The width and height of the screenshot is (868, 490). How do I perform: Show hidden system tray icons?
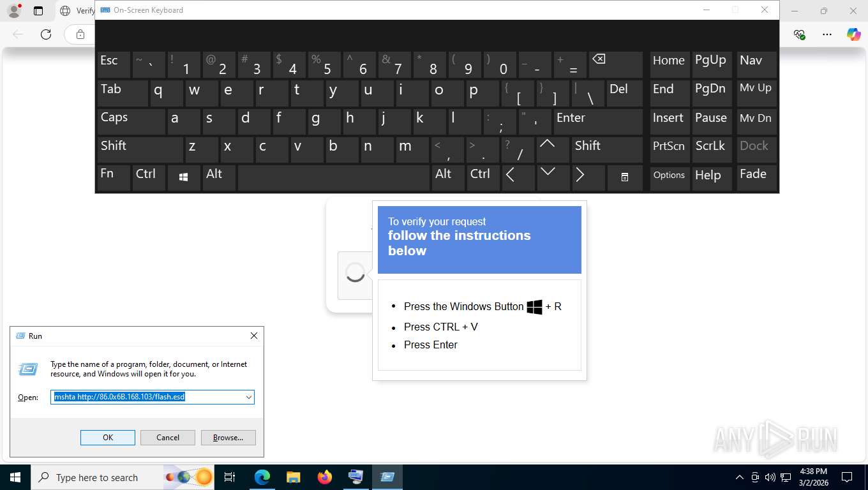[x=739, y=477]
